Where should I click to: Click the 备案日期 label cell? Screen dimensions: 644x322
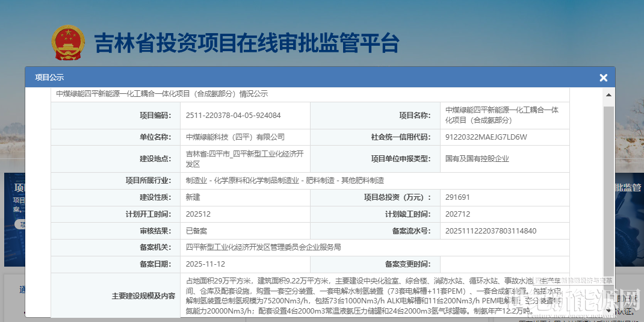click(x=116, y=264)
